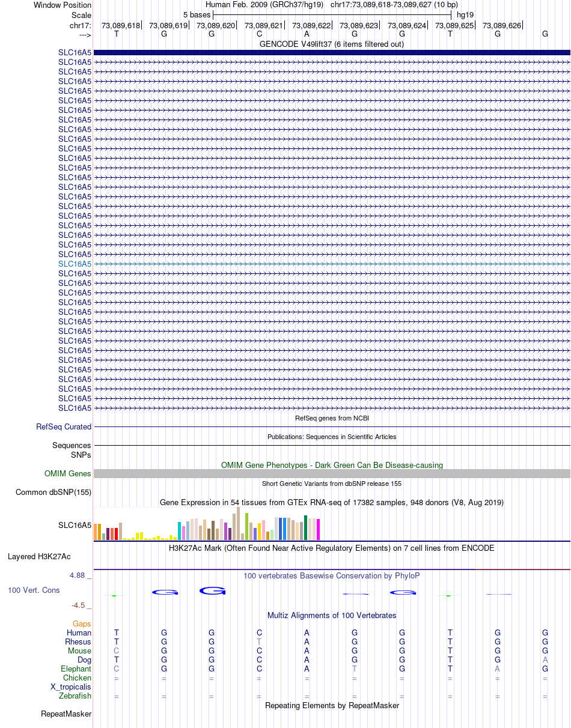Click the gray OMIM Genes item bar

point(332,474)
